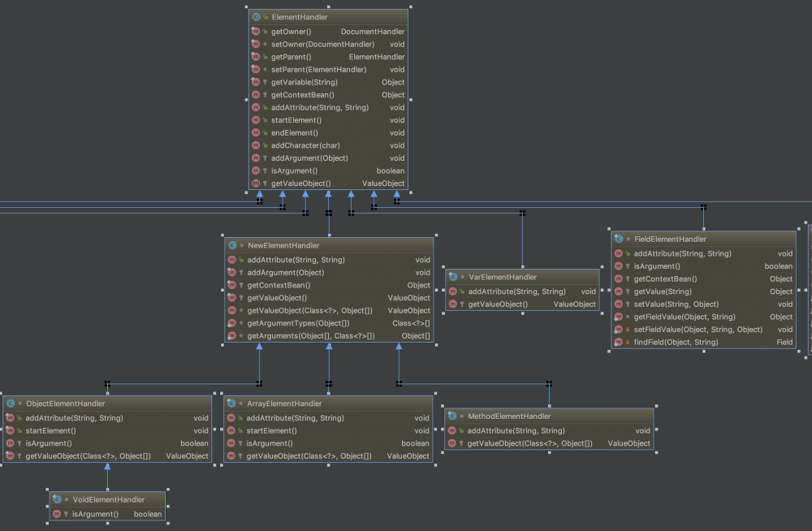The width and height of the screenshot is (812, 531).
Task: Click the method icon beside addCharacter(char)
Action: [256, 145]
